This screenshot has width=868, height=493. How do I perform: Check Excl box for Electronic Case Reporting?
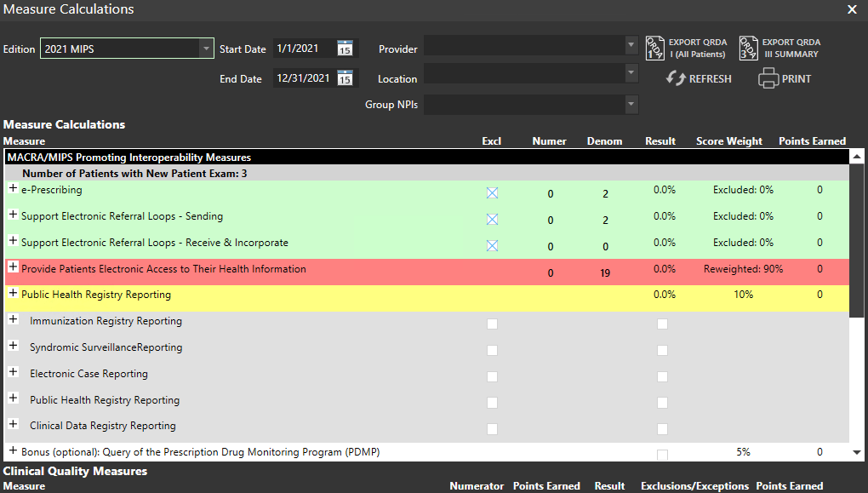(492, 376)
